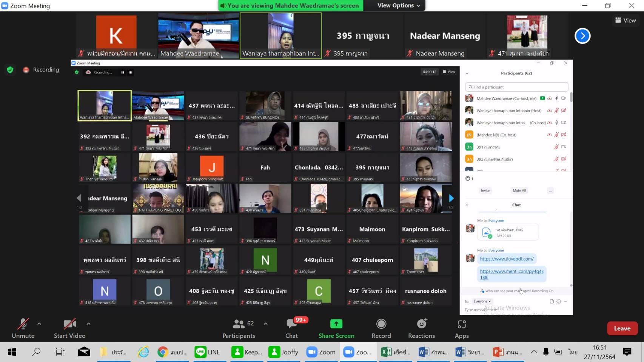Pause recording in the shared Zoom window
The image size is (644, 362).
[x=123, y=72]
